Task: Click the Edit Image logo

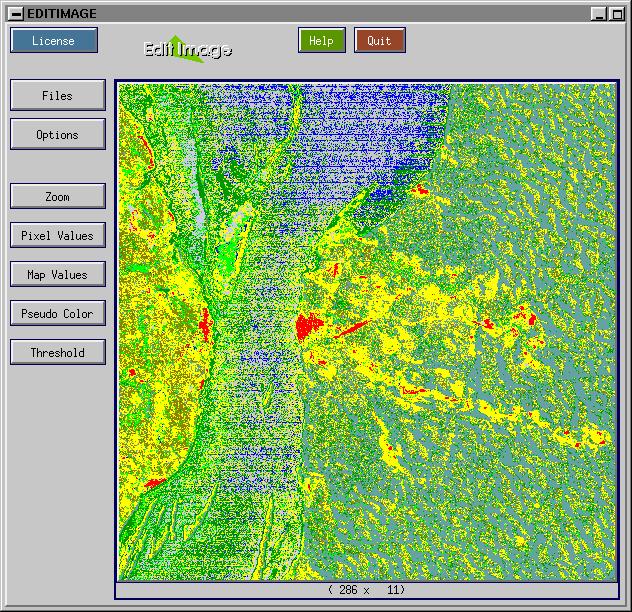Action: [187, 49]
